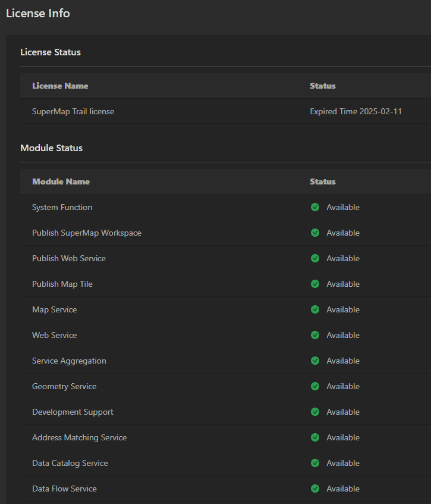Click the Publish Web Service green checkmark
Viewport: 431px width, 504px height.
coord(315,258)
